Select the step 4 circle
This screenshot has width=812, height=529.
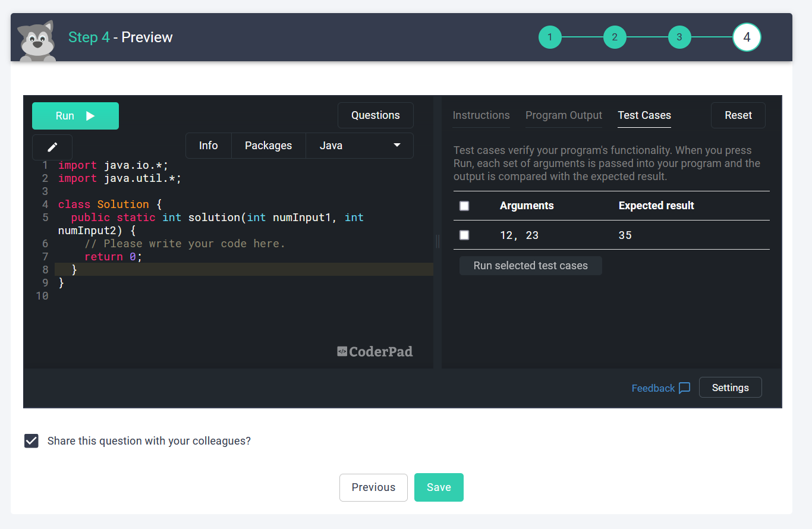point(747,37)
